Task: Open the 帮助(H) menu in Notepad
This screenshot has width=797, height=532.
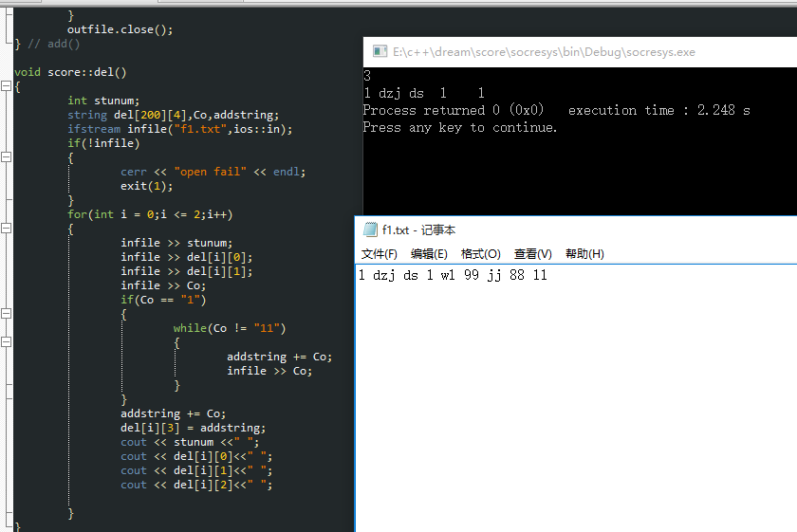Action: pyautogui.click(x=584, y=253)
